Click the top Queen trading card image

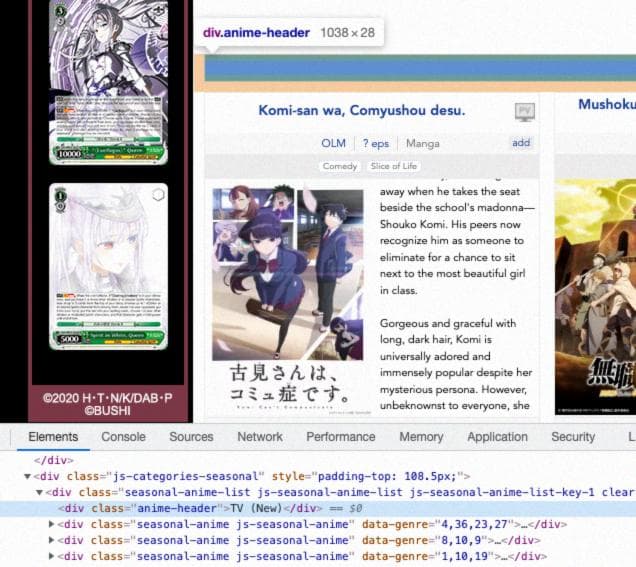108,82
